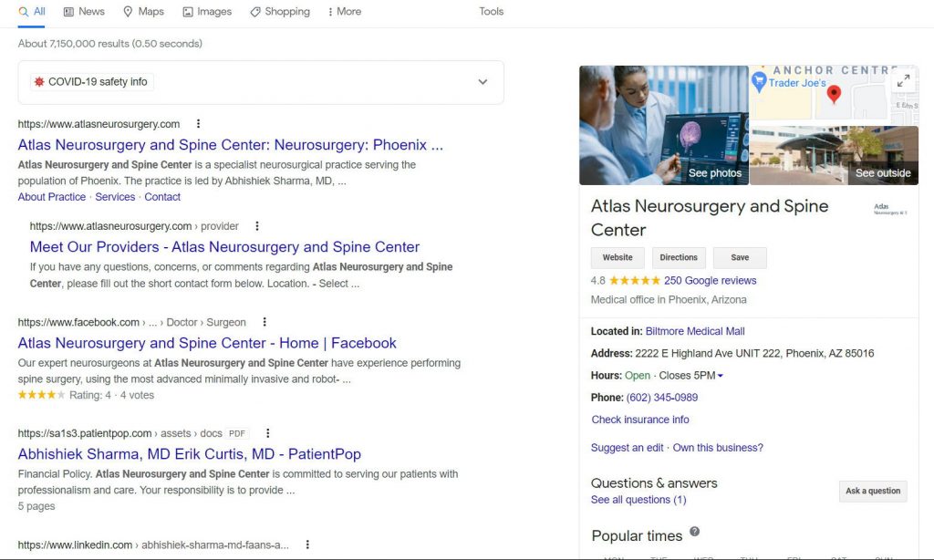This screenshot has height=560, width=934.
Task: Click Biltmore Medical Mall link
Action: tap(695, 331)
